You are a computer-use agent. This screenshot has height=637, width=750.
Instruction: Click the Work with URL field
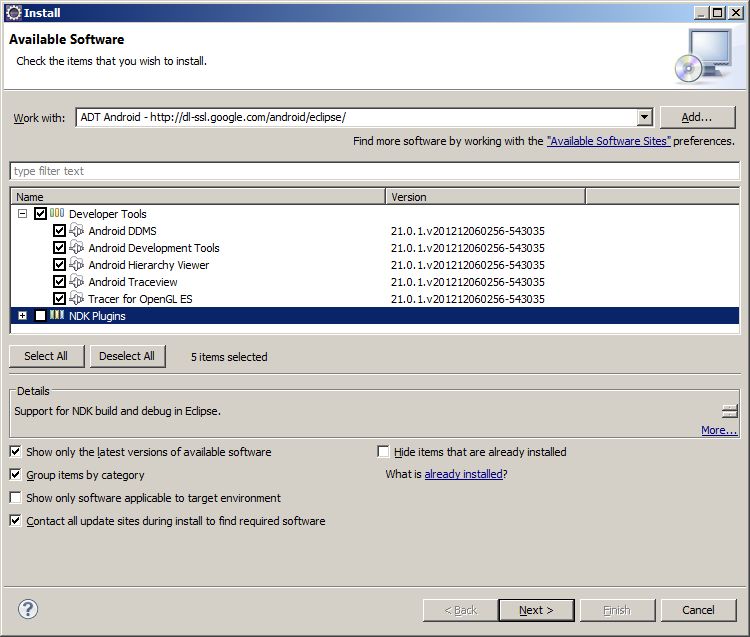(356, 117)
